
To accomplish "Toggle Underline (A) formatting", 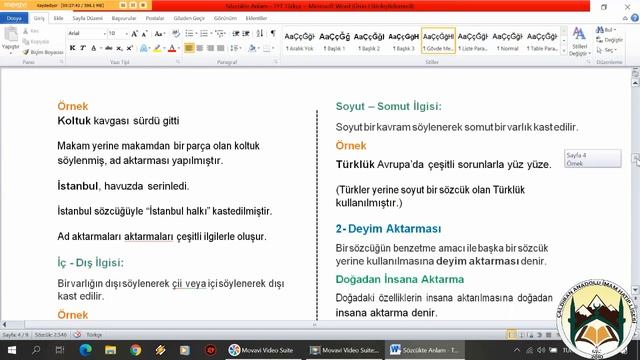I will 93,48.
